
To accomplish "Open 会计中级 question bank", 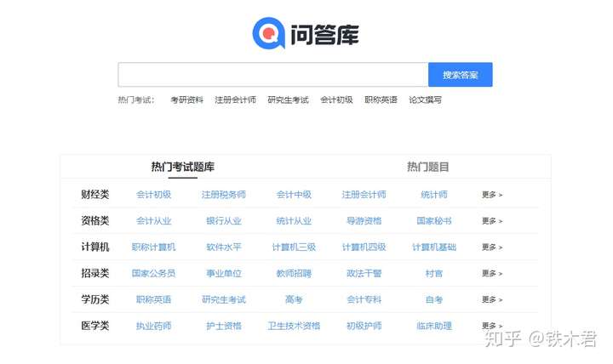I will click(294, 195).
